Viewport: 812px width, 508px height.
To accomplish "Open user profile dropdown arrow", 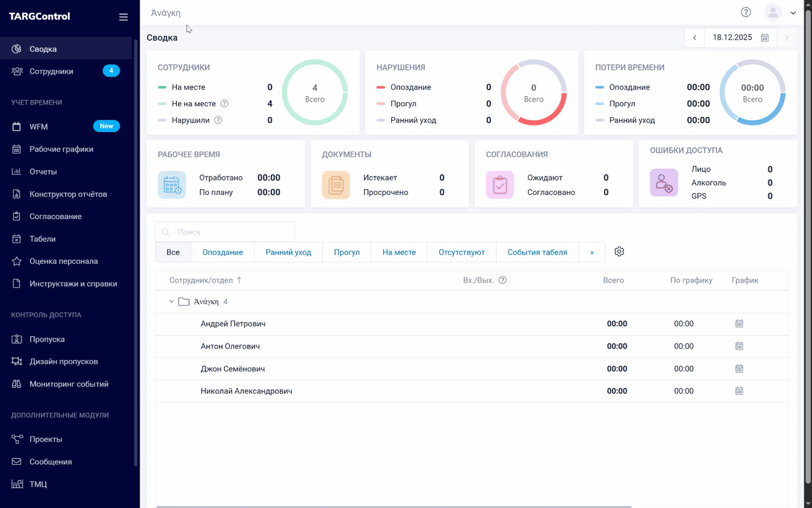I will (793, 13).
